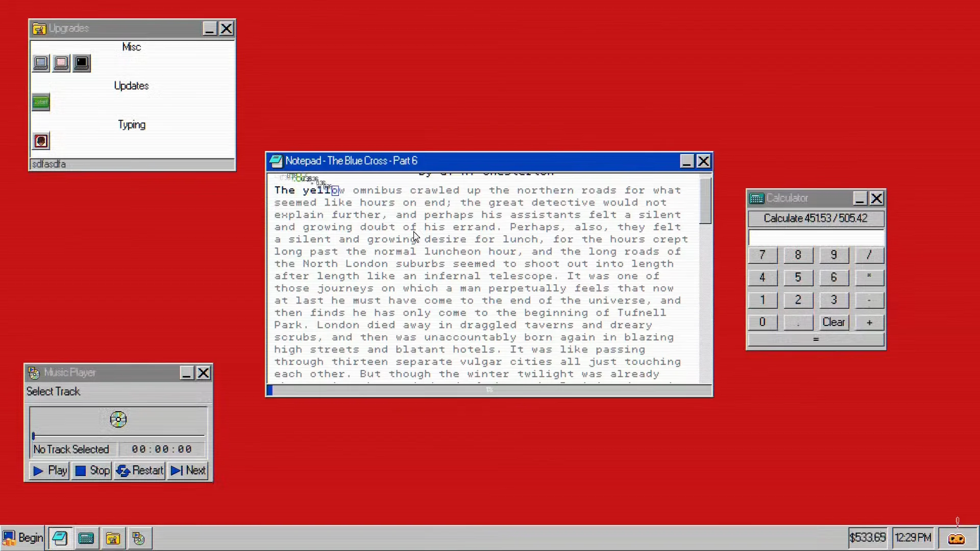The width and height of the screenshot is (980, 551).
Task: Click the calculator display input field
Action: 816,238
